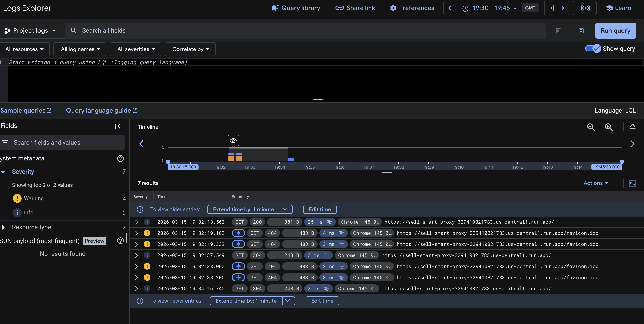
Task: Toggle the timeline eye visibility marker
Action: pyautogui.click(x=233, y=141)
